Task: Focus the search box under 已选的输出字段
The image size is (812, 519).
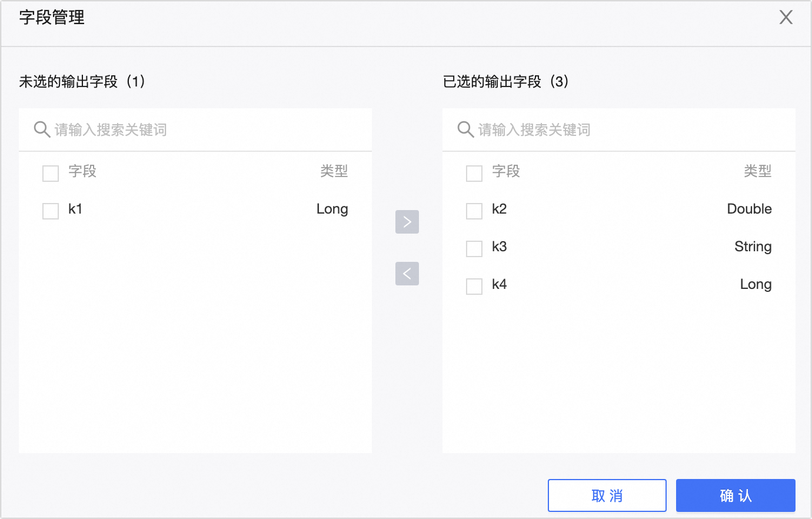Action: point(619,129)
